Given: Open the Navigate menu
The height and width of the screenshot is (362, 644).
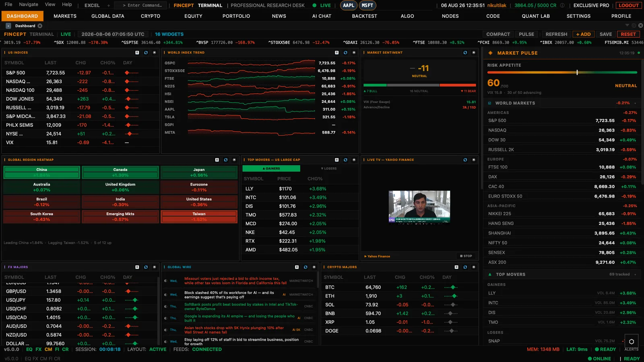Looking at the screenshot, I should click(x=29, y=4).
